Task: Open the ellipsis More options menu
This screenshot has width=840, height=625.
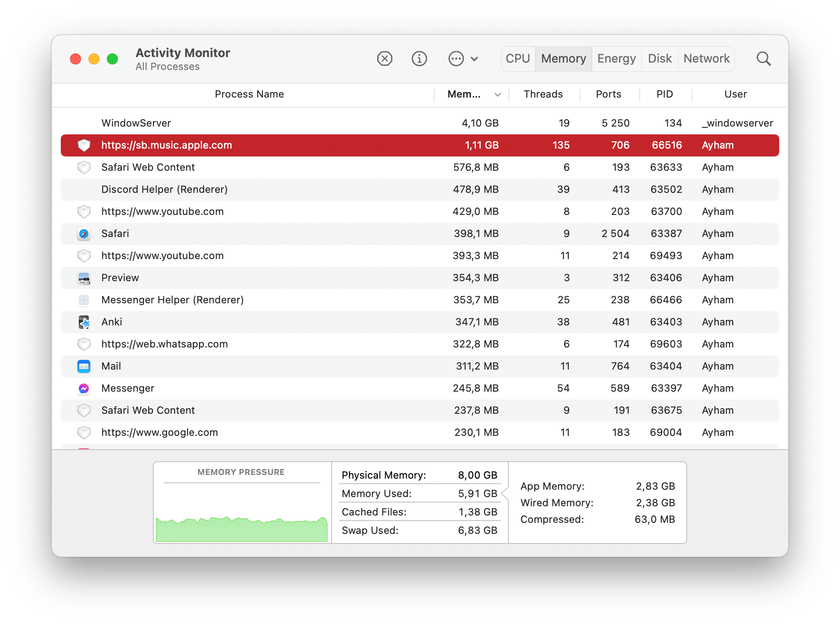Action: [463, 58]
